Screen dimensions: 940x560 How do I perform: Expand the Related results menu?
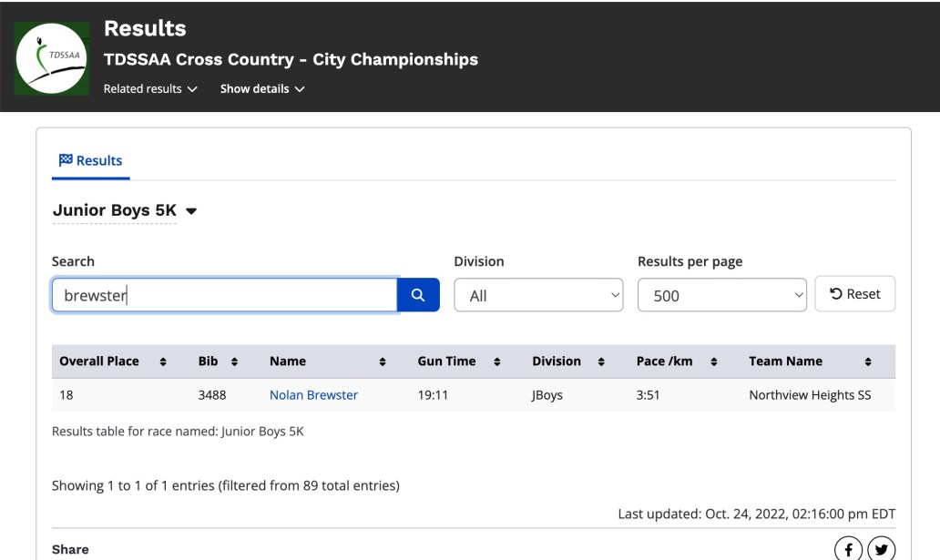pos(150,88)
